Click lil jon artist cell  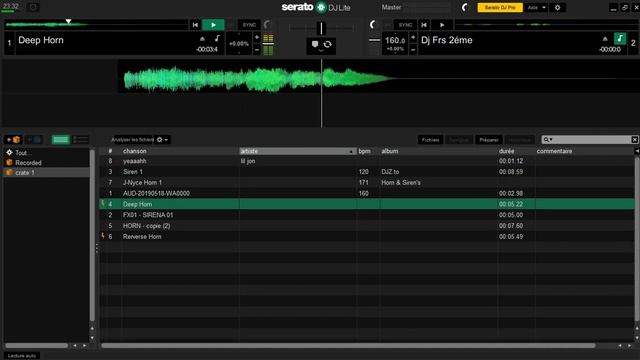click(248, 161)
